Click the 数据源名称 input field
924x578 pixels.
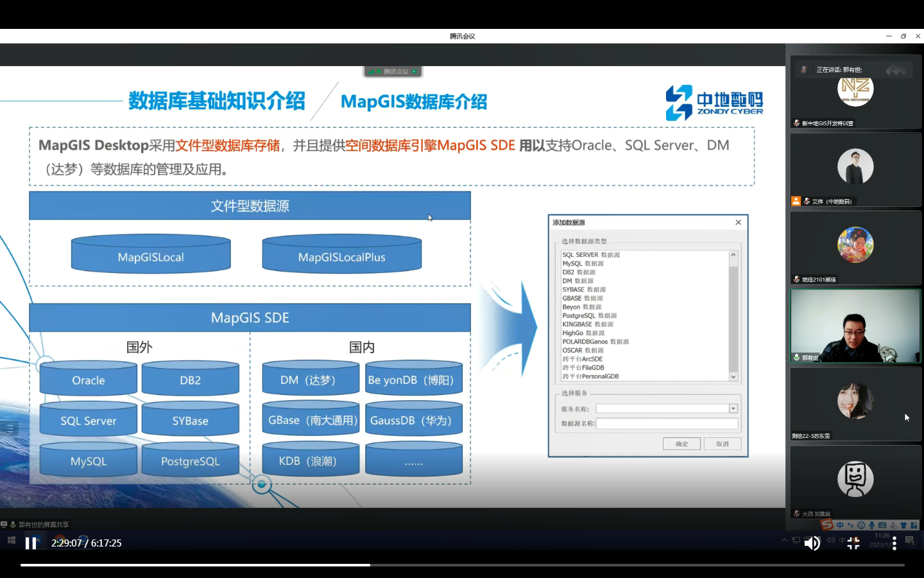point(667,423)
